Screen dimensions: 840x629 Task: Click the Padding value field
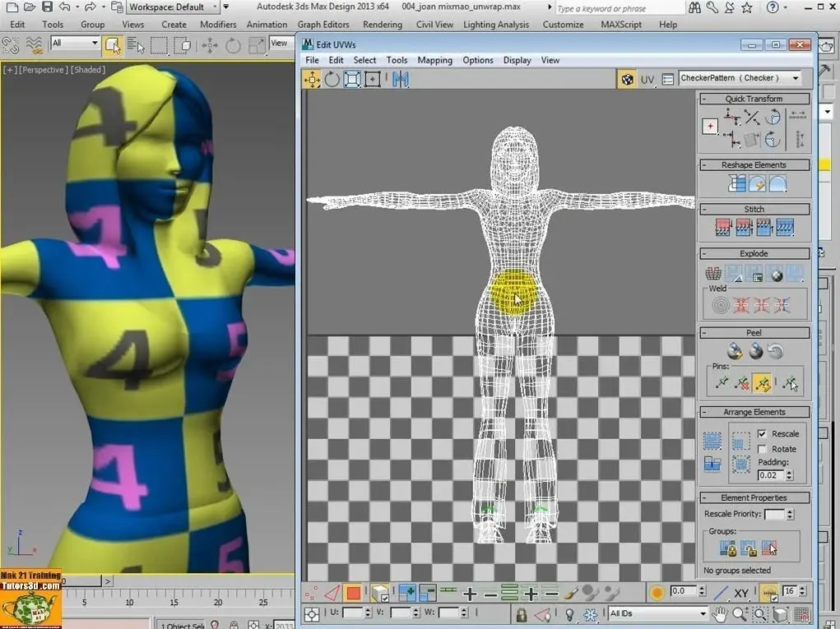tap(771, 475)
